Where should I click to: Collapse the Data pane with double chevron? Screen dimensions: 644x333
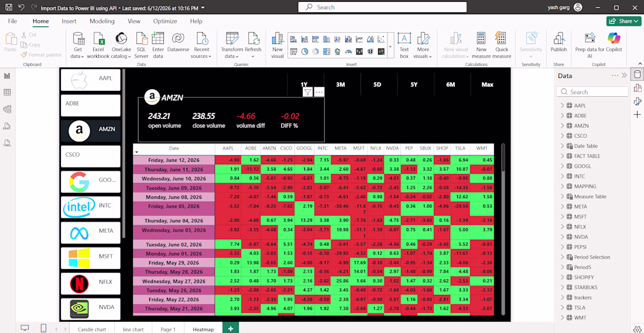coord(624,76)
